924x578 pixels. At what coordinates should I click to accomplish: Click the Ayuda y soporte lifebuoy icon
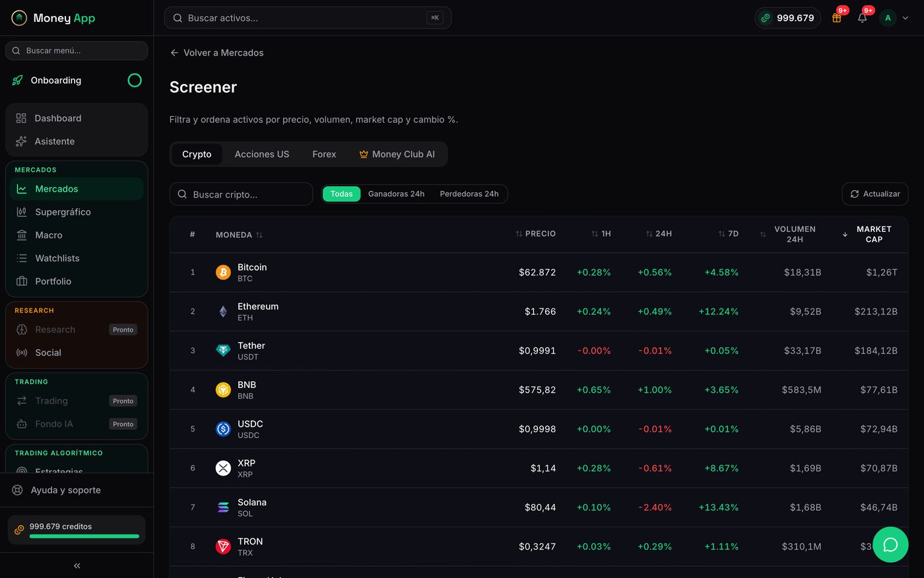click(x=18, y=490)
